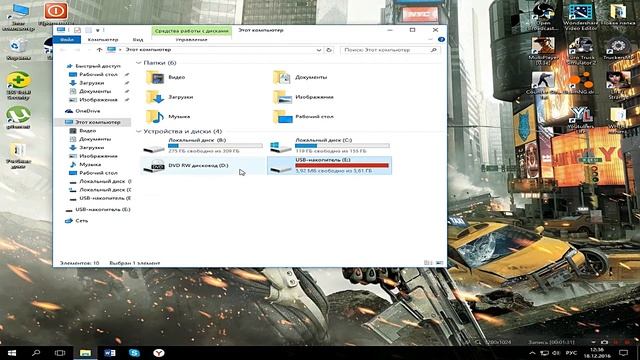Open the Загрузки folder in Папки group

pos(169,97)
